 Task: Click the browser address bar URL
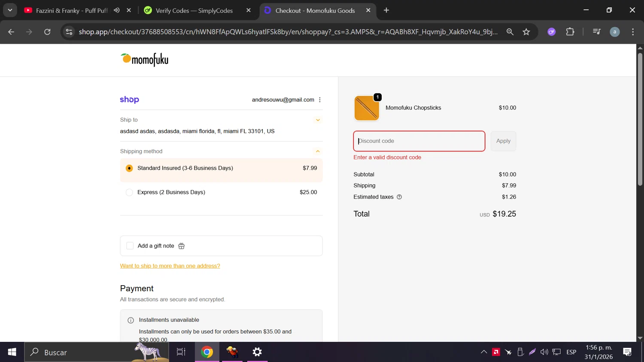pos(289,32)
